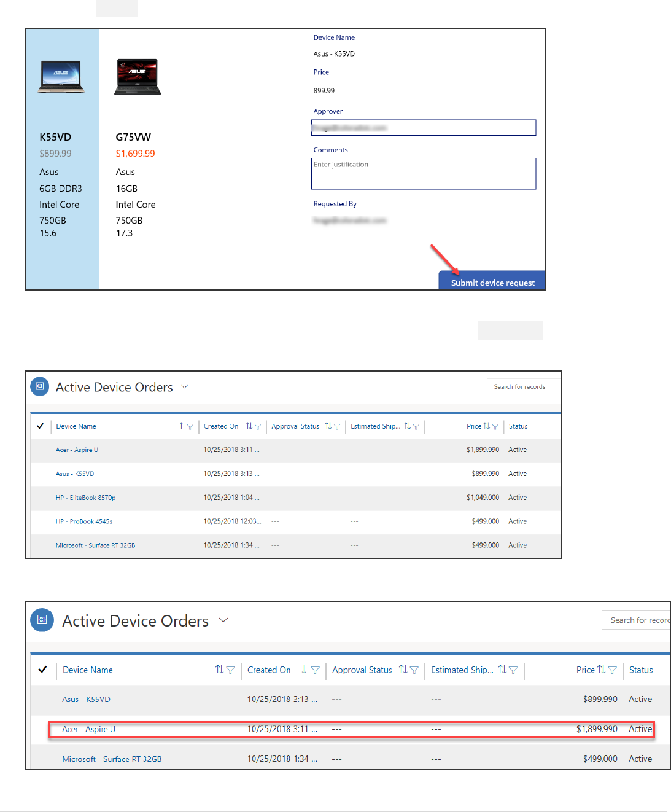The image size is (671, 812).
Task: Open the red-boxed Acer - Aspire U link
Action: [88, 729]
